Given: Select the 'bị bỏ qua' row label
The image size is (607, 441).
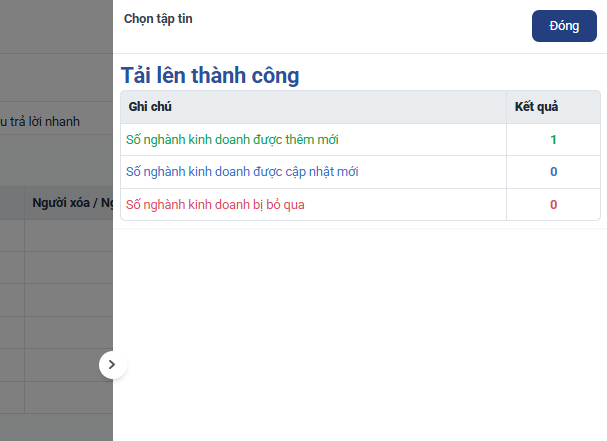Looking at the screenshot, I should pyautogui.click(x=215, y=204).
